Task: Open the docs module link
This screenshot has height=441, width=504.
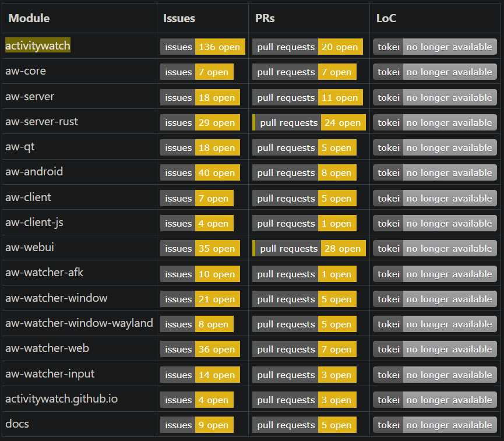Action: pos(17,424)
